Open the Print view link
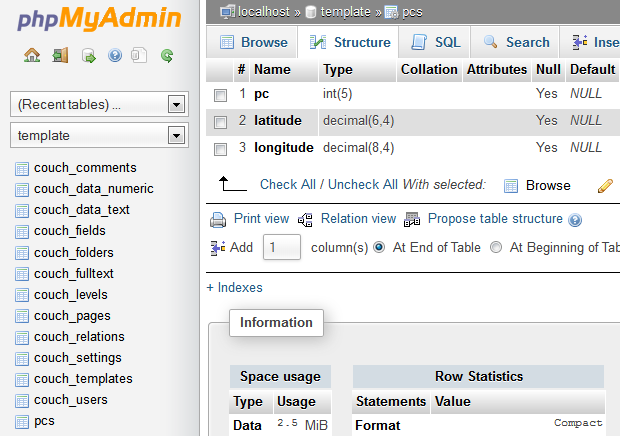 261,219
